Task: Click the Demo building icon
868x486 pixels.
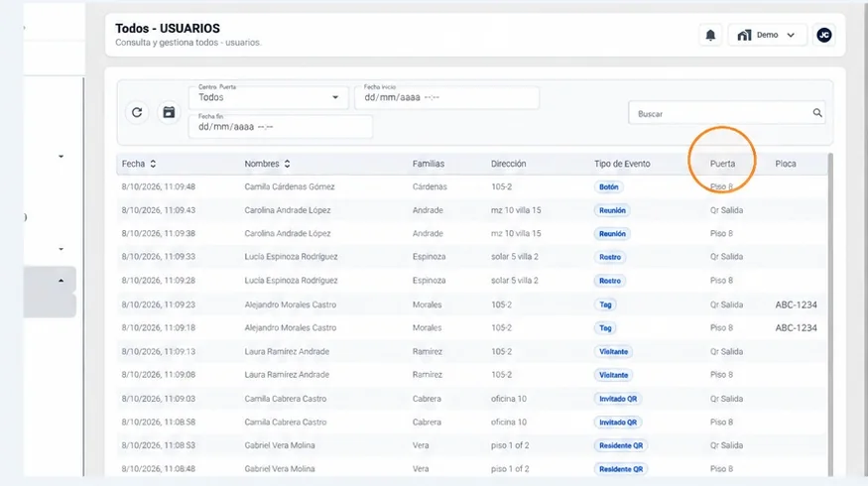Action: pos(744,35)
